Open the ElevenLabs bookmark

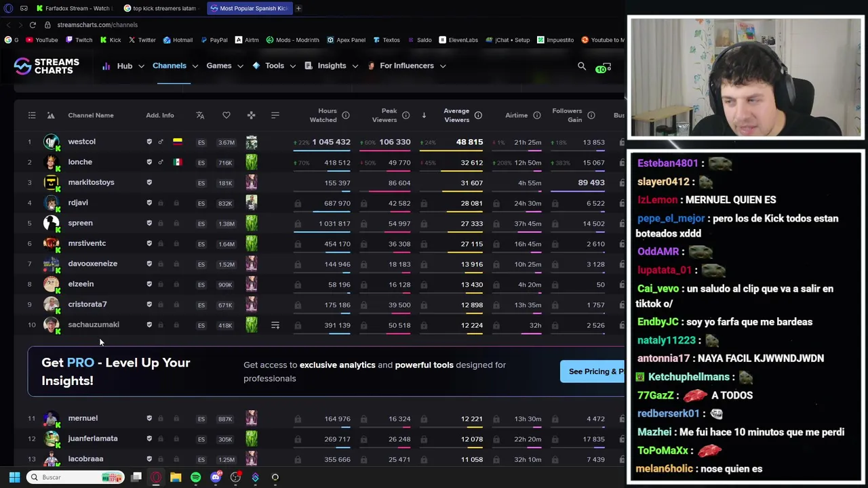[x=458, y=40]
